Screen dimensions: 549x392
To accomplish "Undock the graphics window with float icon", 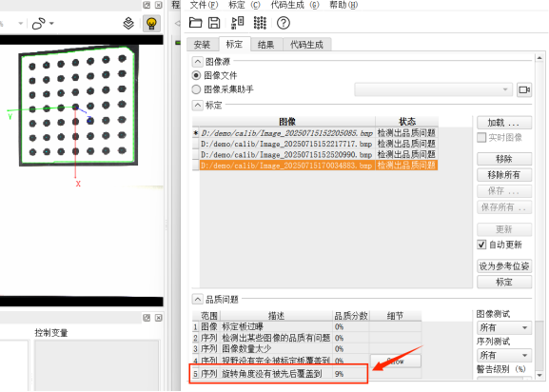I will pos(147,5).
